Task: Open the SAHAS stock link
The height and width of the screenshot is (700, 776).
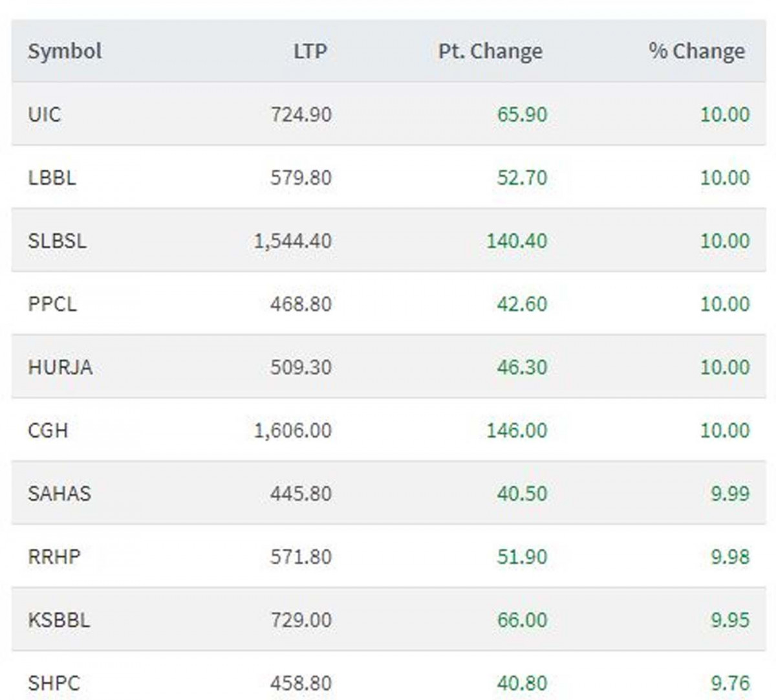Action: [x=59, y=494]
